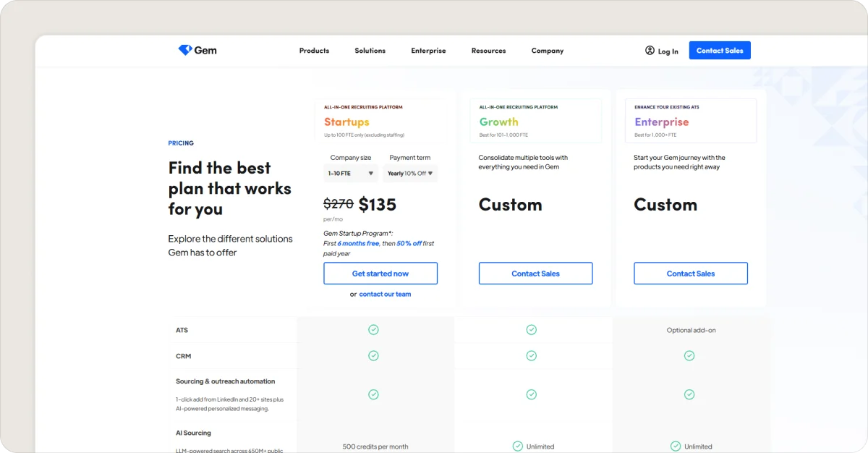Click the crossed-out $270 price

click(x=338, y=205)
